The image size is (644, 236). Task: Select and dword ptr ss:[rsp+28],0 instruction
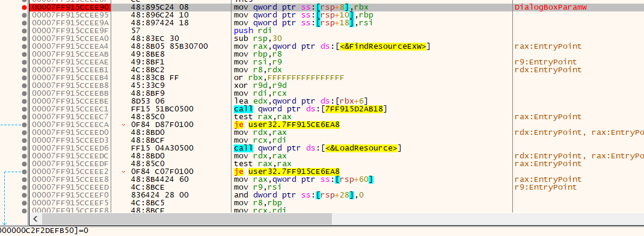tap(299, 195)
